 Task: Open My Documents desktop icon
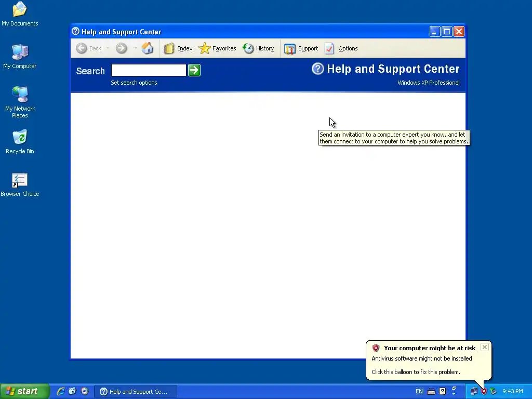[x=20, y=14]
